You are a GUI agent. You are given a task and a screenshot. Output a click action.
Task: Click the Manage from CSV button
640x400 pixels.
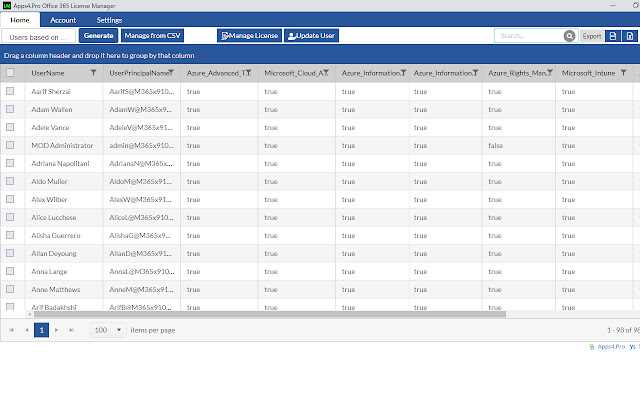click(x=152, y=36)
